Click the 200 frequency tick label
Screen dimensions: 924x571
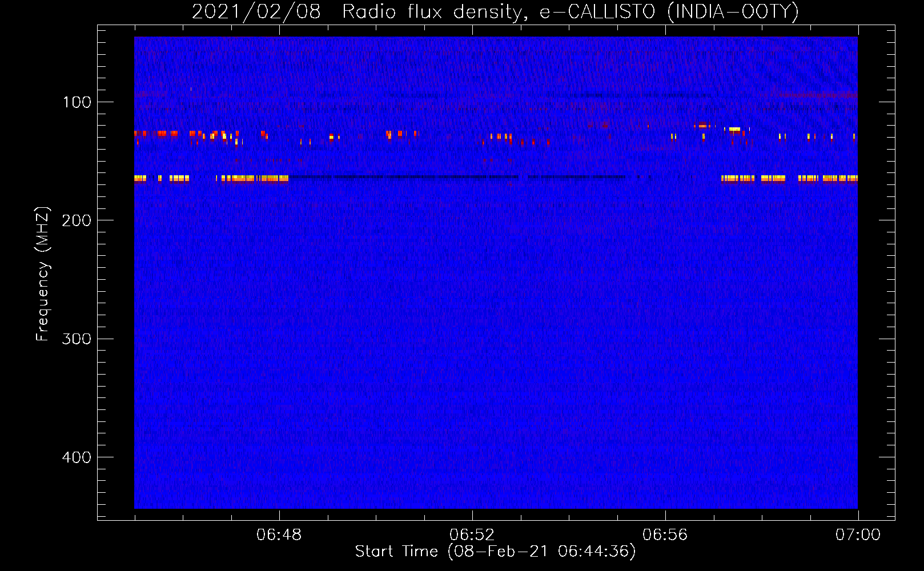tap(77, 220)
